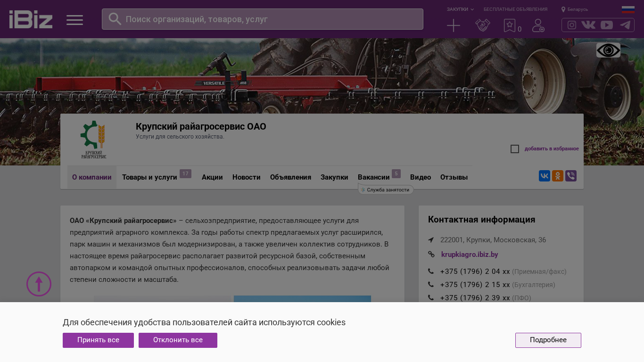This screenshot has height=362, width=644.
Task: Click phone number +375 (1796) 2 15 xx
Action: 475,285
